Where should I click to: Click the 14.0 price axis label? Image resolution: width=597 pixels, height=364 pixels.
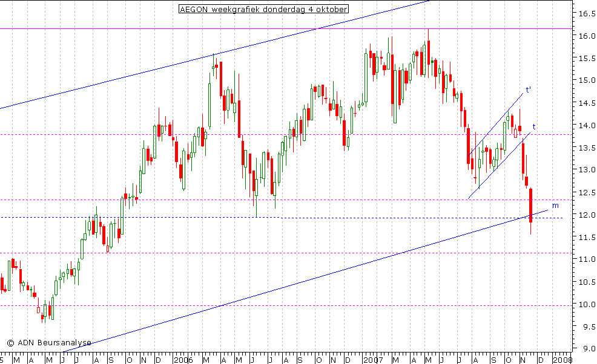(x=587, y=126)
